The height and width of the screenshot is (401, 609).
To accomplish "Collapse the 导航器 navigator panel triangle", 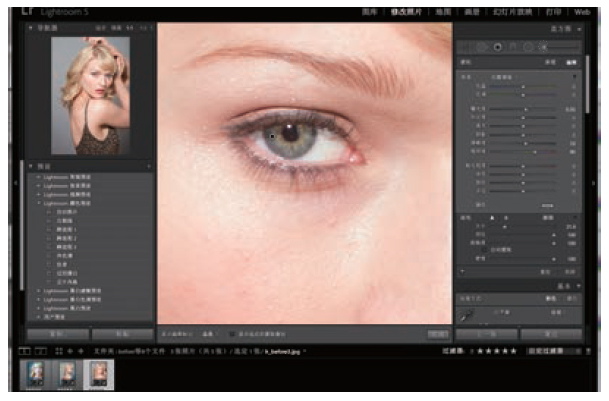I will [31, 28].
